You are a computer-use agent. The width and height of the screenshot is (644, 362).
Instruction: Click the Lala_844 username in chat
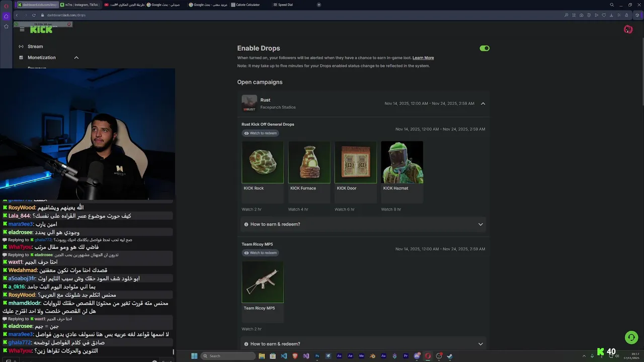click(19, 216)
